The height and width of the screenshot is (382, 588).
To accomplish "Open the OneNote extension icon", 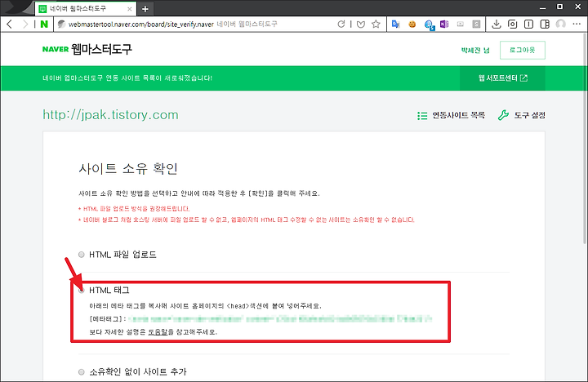I will pyautogui.click(x=444, y=24).
